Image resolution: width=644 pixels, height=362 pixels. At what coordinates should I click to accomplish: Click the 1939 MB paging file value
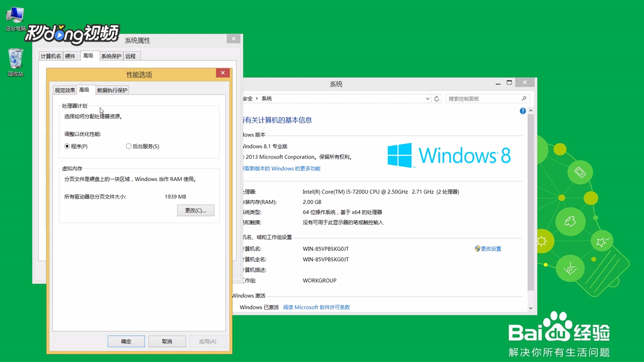[176, 197]
